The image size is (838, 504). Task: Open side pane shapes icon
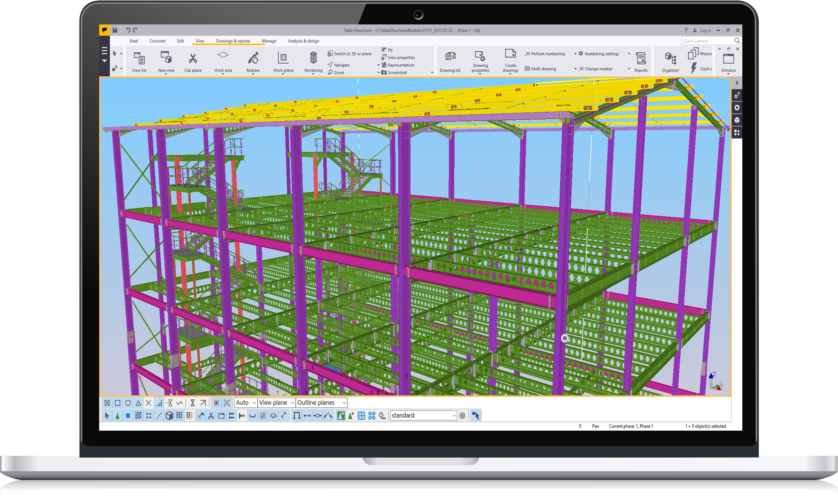(737, 133)
